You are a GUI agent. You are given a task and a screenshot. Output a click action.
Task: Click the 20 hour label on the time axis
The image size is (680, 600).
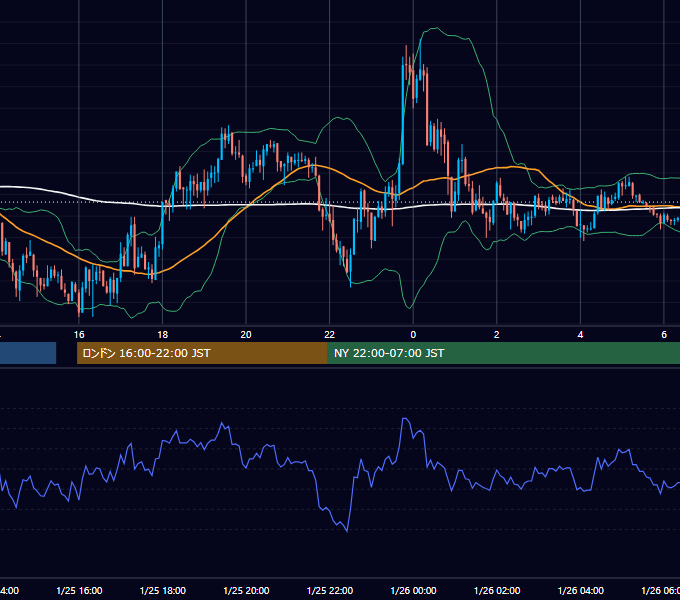pos(246,335)
